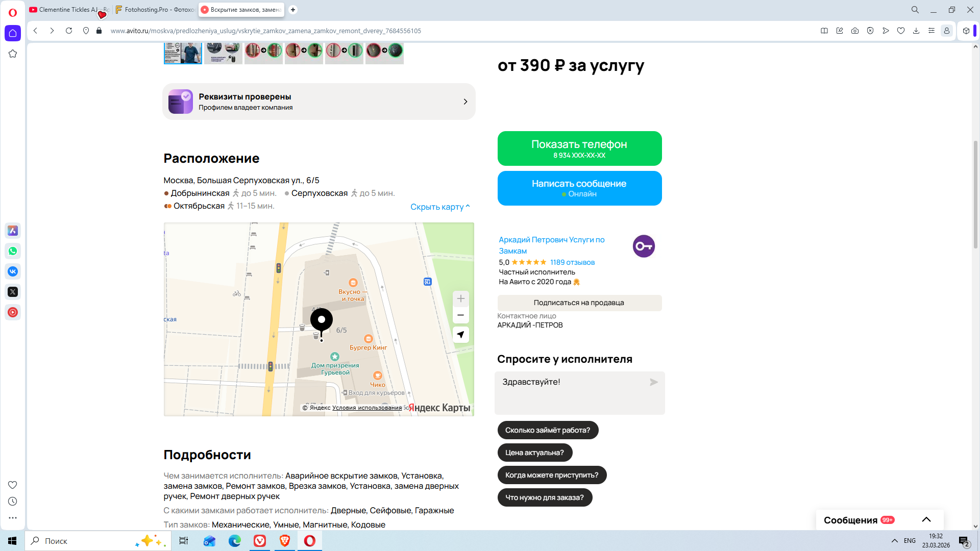Viewport: 980px width, 551px height.
Task: Open X (Twitter) sidebar icon
Action: point(13,292)
